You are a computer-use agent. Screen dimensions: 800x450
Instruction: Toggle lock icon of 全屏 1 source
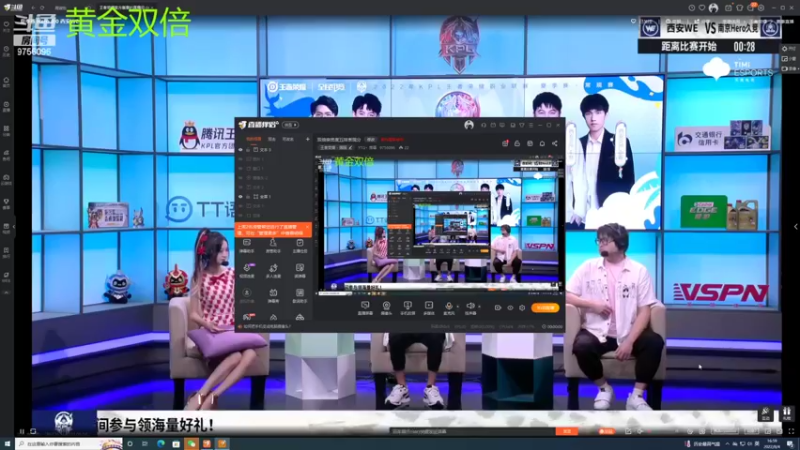[248, 196]
